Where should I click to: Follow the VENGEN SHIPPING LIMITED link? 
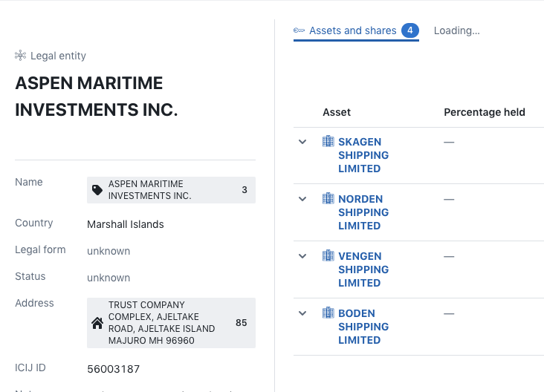point(363,269)
